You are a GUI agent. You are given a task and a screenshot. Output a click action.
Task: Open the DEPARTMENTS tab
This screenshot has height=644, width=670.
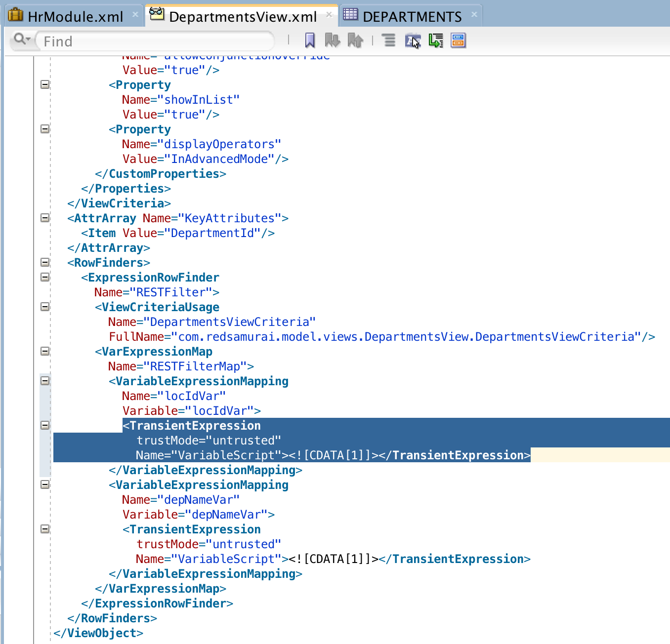click(412, 16)
